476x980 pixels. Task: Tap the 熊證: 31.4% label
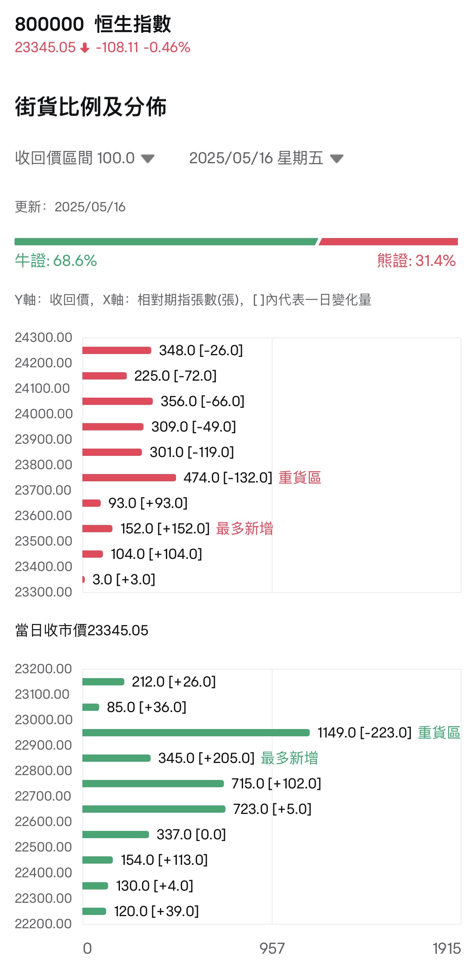(416, 261)
